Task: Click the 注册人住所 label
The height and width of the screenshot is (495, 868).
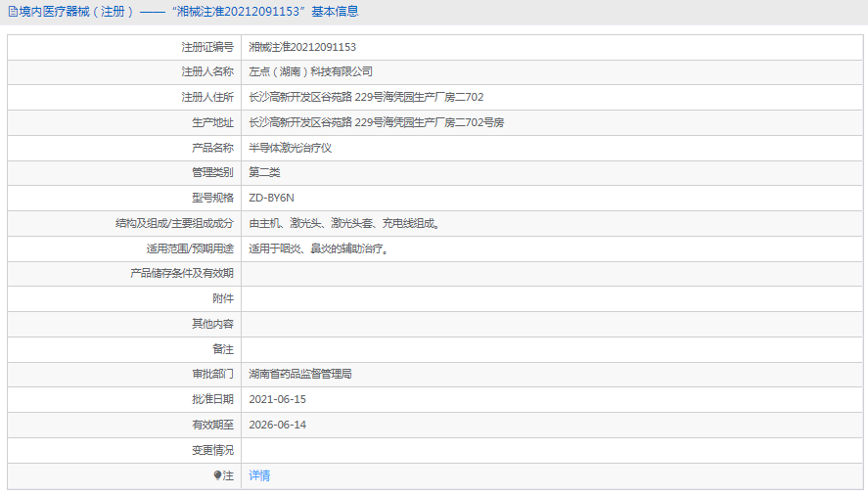Action: 207,97
